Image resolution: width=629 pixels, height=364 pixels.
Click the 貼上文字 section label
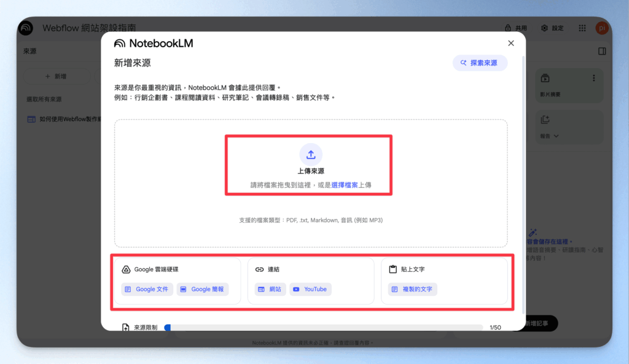pos(413,269)
